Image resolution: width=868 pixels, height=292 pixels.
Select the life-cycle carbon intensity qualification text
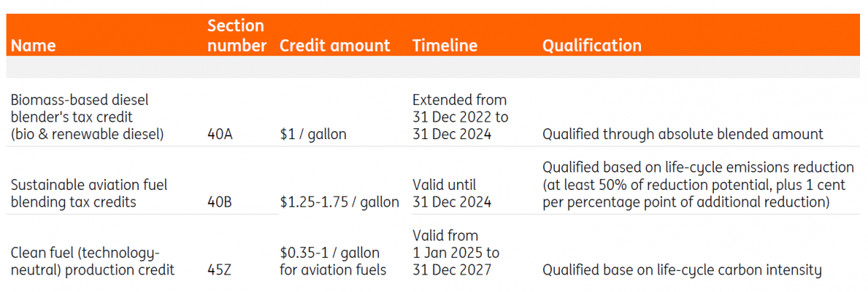click(x=682, y=270)
